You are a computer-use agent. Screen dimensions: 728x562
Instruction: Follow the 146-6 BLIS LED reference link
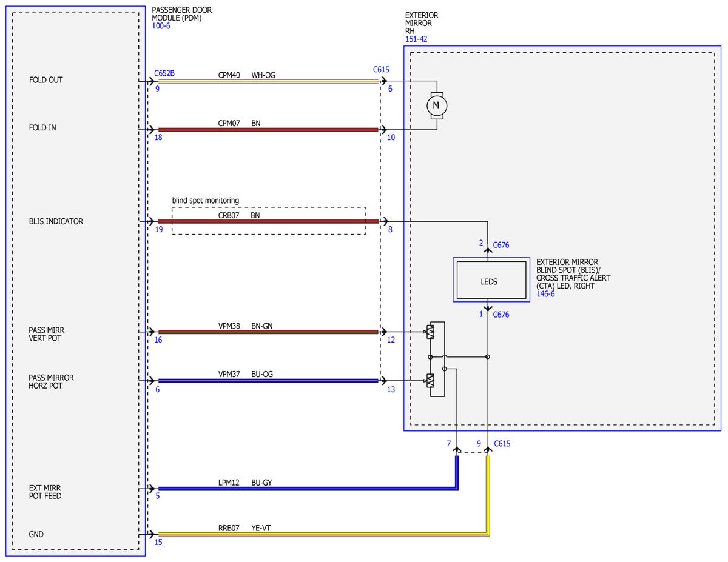tap(545, 293)
